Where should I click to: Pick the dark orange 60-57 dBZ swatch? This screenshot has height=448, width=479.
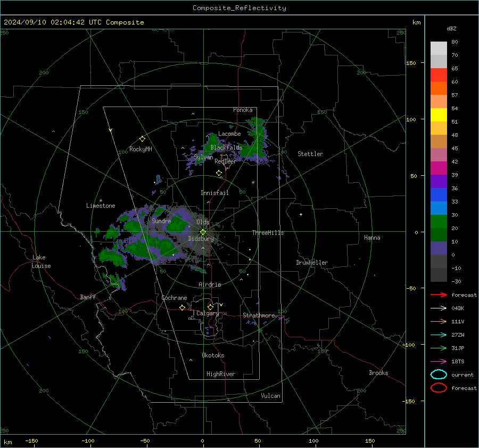(439, 88)
